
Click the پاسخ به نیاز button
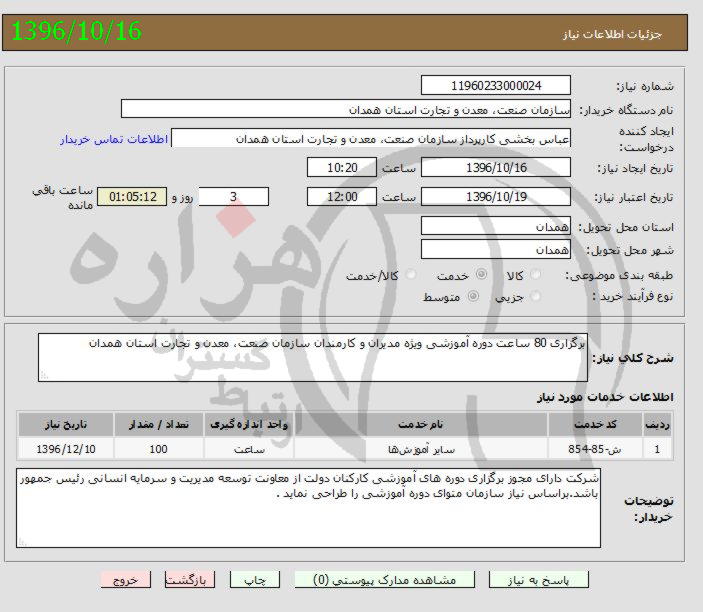[538, 580]
